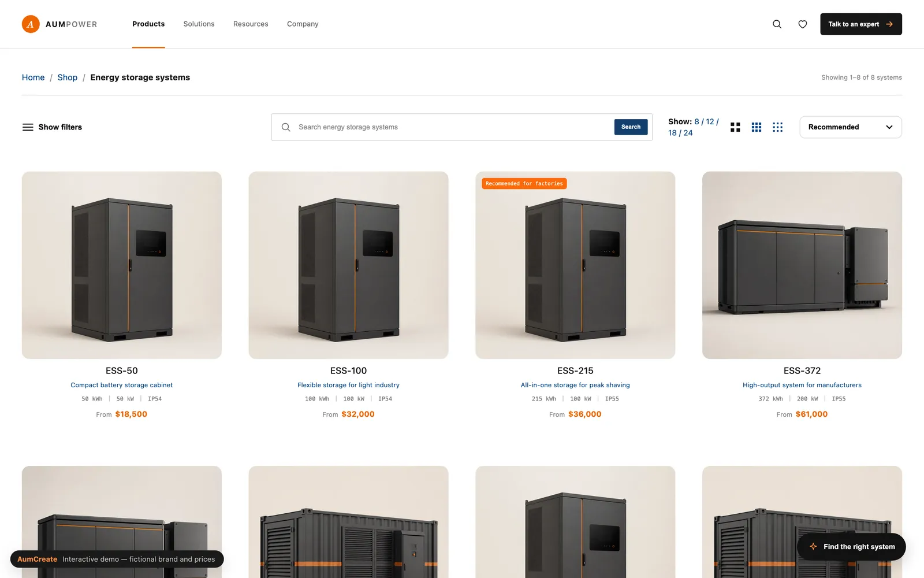Open the Company menu
This screenshot has height=578, width=924.
303,24
